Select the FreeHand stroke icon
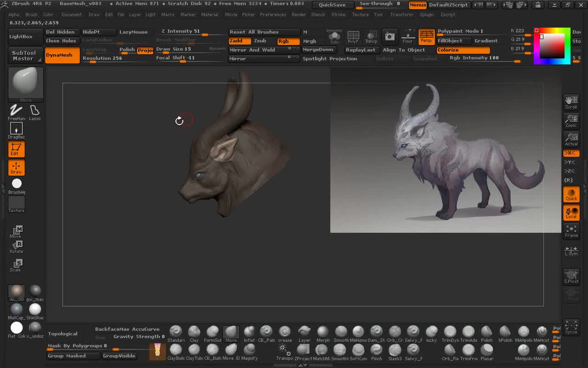Screen dimensions: 588x368 (x=16, y=112)
